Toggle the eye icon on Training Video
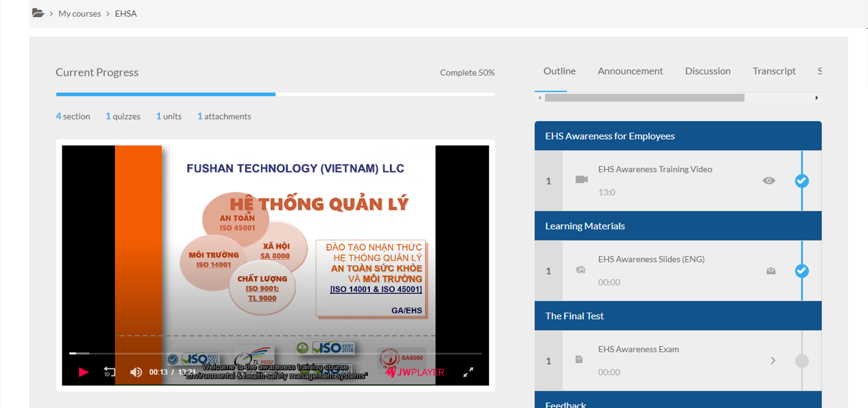 tap(769, 181)
